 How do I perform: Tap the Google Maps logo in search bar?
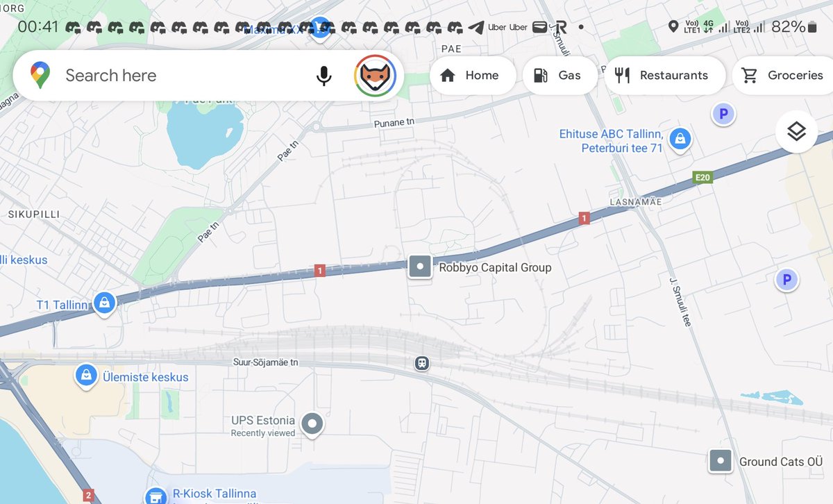(40, 76)
